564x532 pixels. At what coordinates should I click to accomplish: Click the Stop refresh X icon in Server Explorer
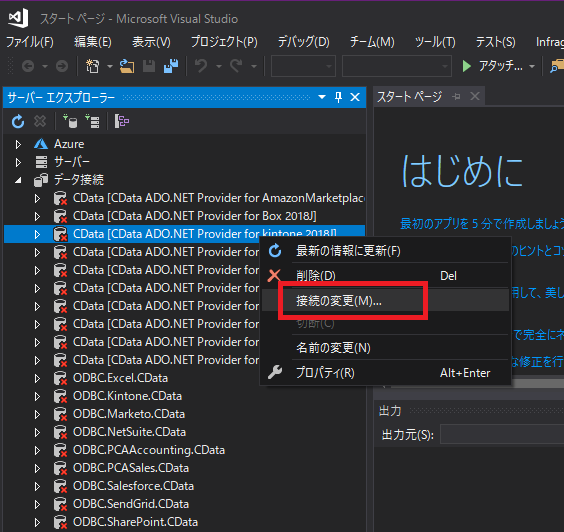point(40,121)
